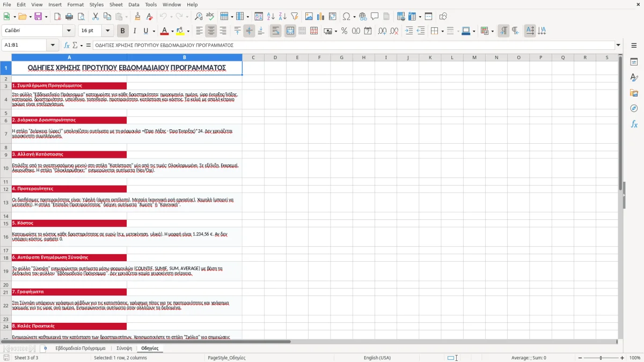The height and width of the screenshot is (362, 644).
Task: Open the font size dropdown showing 16 pt
Action: pos(107,31)
